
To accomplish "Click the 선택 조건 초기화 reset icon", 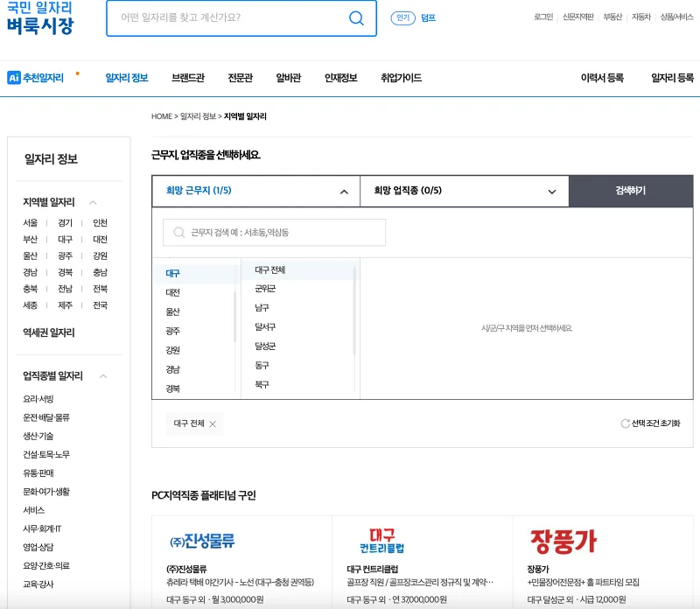I will click(x=625, y=423).
